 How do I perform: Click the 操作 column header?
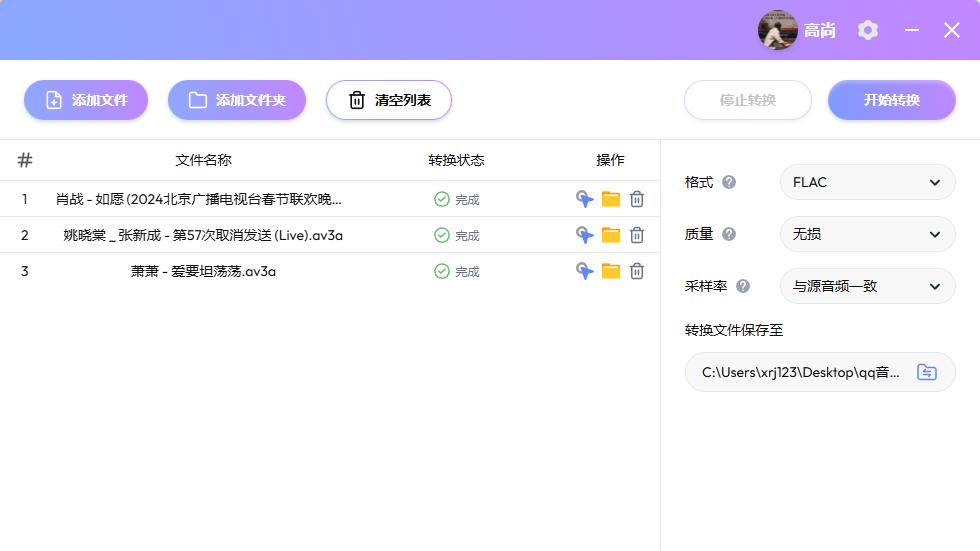pyautogui.click(x=610, y=160)
